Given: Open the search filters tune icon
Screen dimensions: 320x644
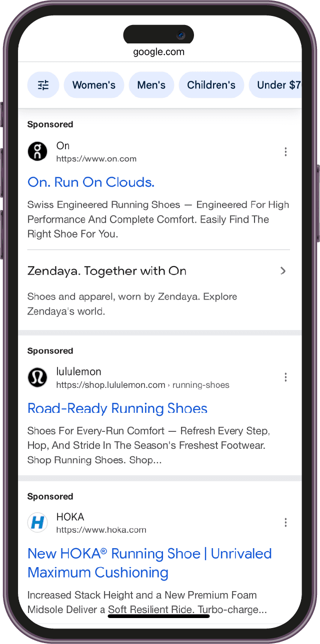Looking at the screenshot, I should click(43, 85).
